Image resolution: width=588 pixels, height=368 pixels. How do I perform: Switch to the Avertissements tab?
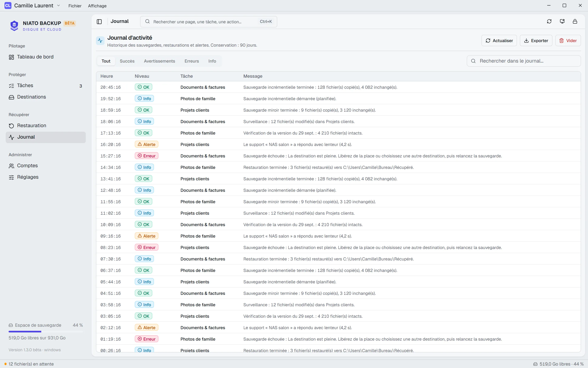[159, 61]
